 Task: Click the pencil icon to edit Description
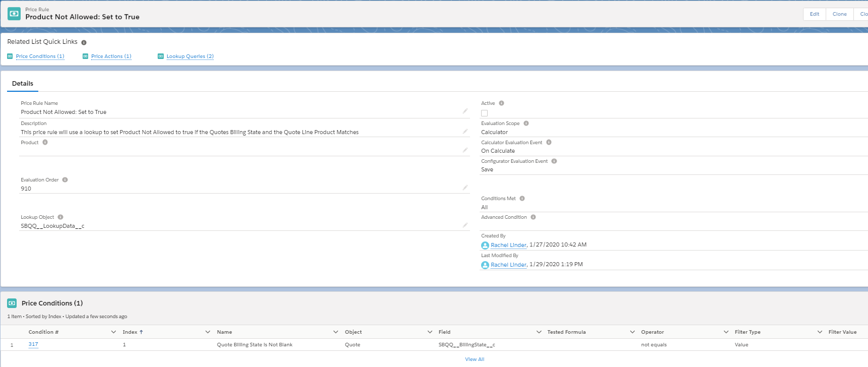465,131
